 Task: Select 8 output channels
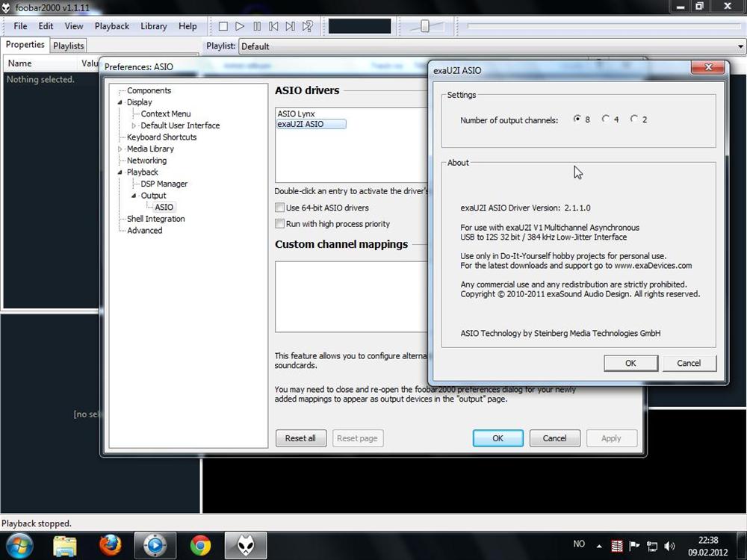[x=577, y=119]
